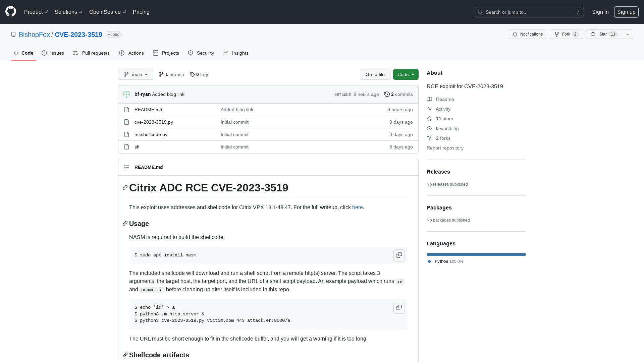
Task: Click the branch icon by 1 branch
Action: 161,74
